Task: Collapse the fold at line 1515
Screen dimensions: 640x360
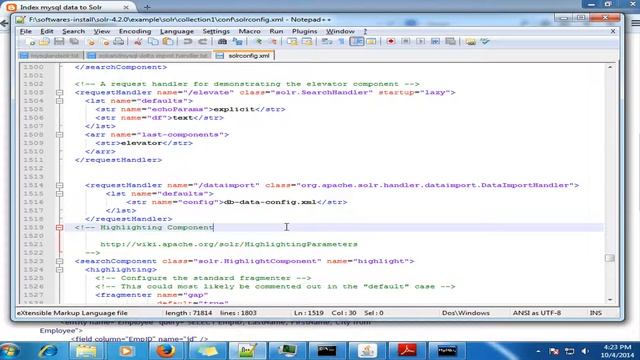Action: 60,193
